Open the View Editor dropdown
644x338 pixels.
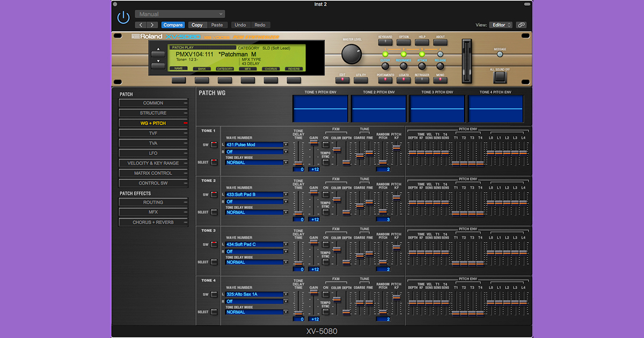pyautogui.click(x=501, y=25)
